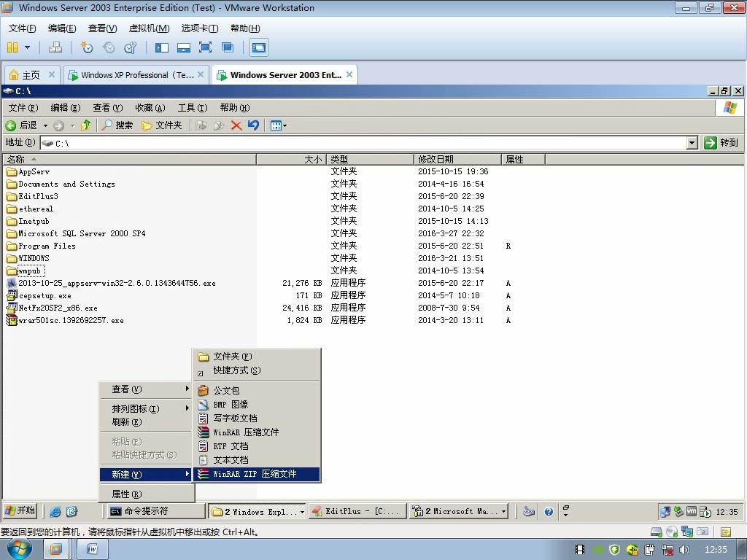Open EditPlus taskbar button

pos(357,511)
